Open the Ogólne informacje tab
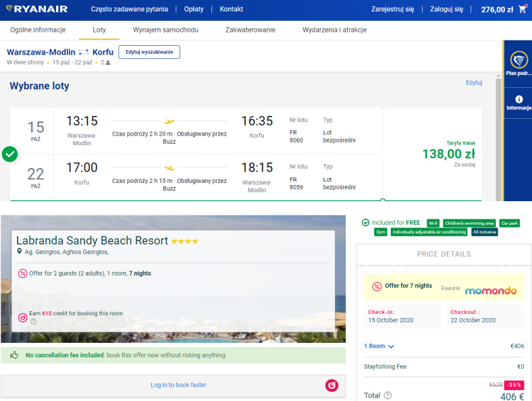Viewport: 532px width, 401px height. [38, 30]
